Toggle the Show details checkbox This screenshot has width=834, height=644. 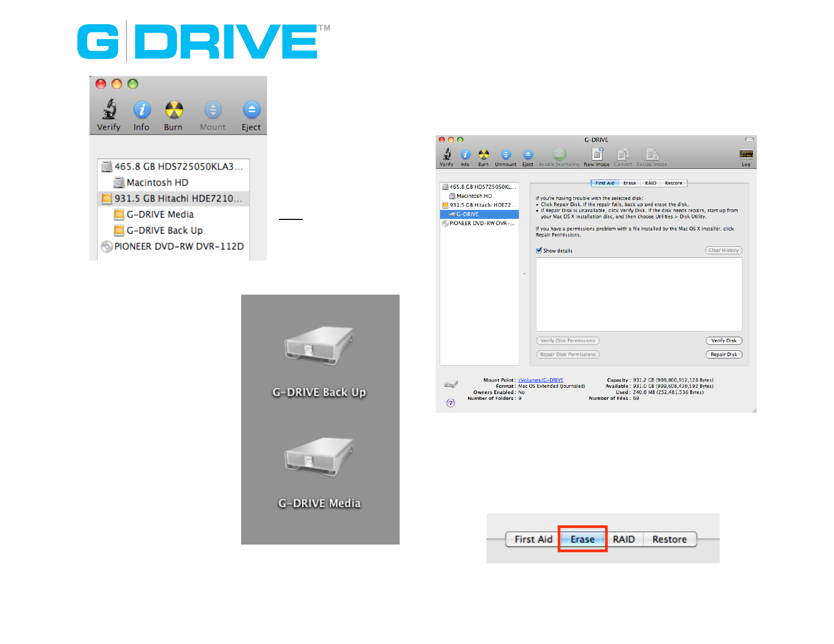[539, 250]
